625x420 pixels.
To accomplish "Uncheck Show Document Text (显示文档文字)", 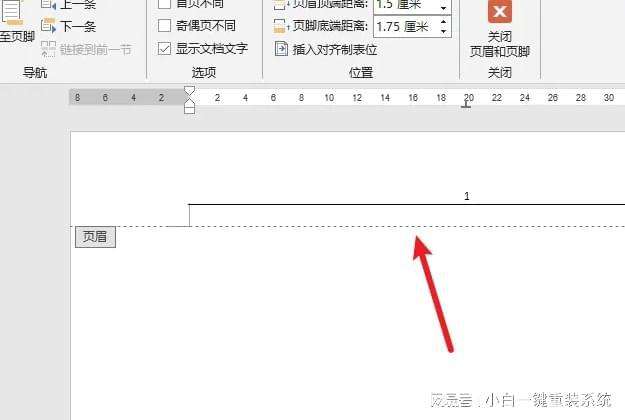I will click(x=164, y=49).
